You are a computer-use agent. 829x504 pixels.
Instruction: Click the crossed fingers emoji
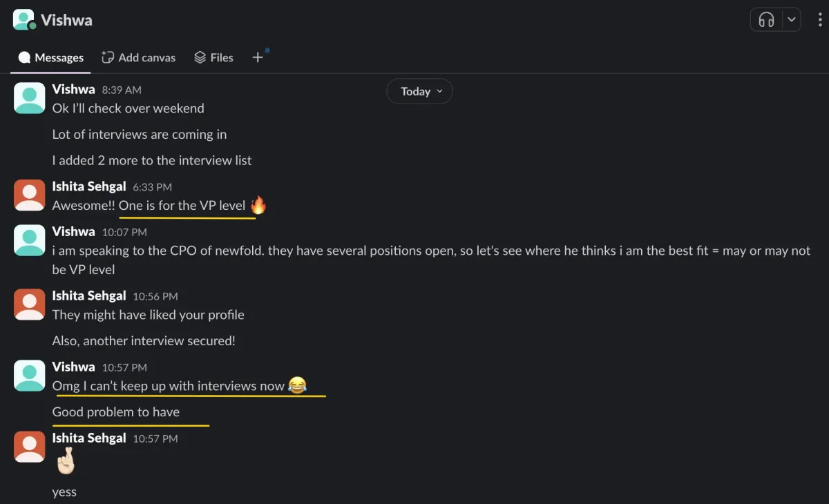click(x=64, y=461)
